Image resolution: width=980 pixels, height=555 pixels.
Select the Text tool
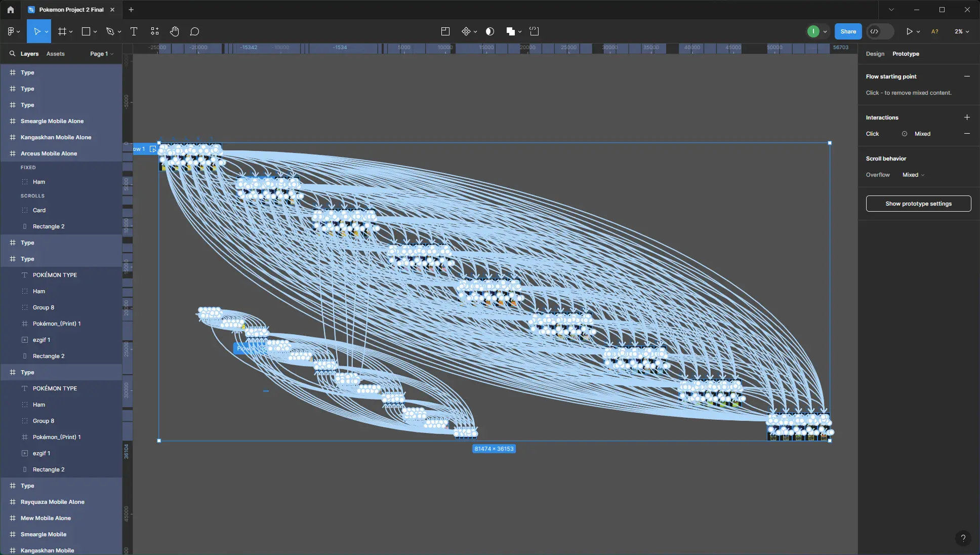[134, 31]
